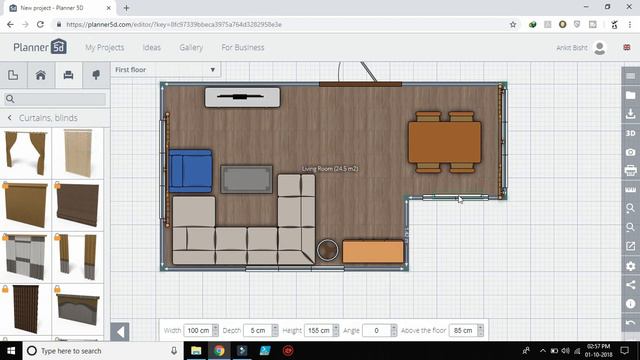The height and width of the screenshot is (360, 640).
Task: Open the house construction catalog tab
Action: 41,75
